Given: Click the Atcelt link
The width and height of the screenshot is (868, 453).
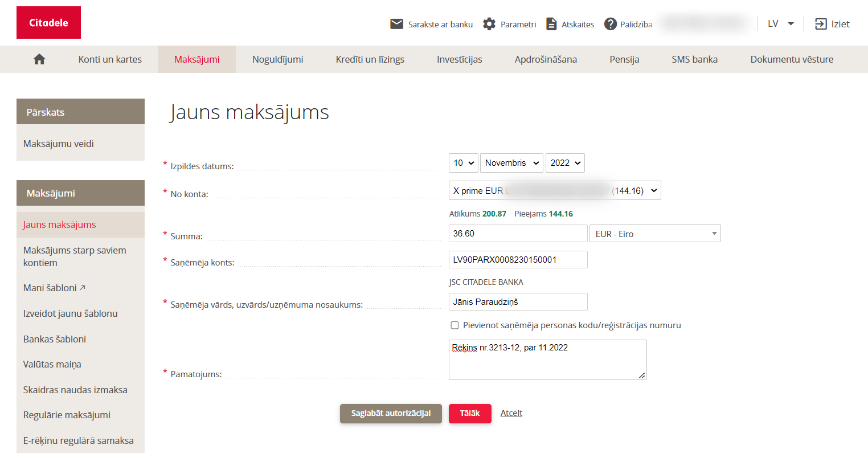Looking at the screenshot, I should point(511,413).
